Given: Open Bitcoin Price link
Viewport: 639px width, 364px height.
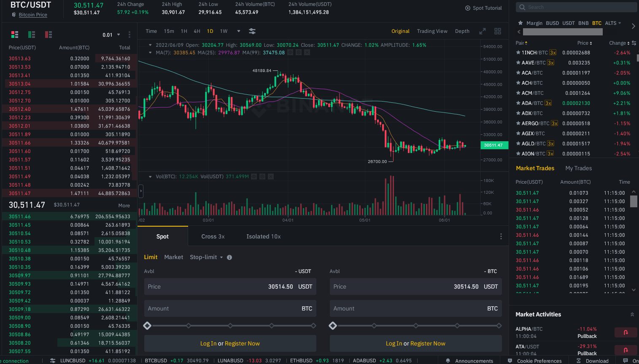Looking at the screenshot, I should 33,15.
